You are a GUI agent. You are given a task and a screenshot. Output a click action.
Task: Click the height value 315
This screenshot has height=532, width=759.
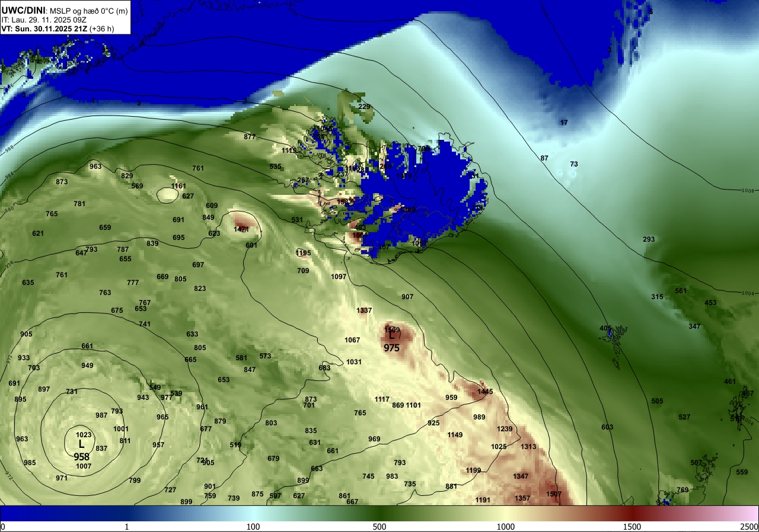(x=657, y=297)
